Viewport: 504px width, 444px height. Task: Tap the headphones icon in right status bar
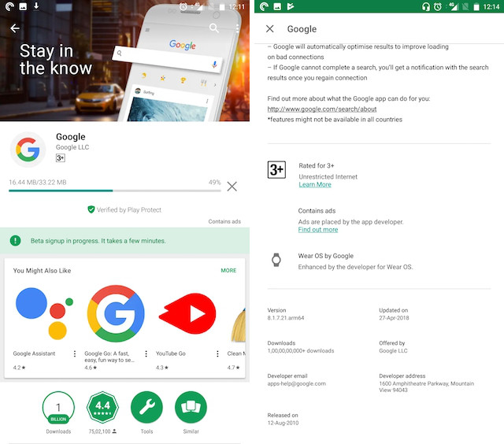tap(425, 6)
